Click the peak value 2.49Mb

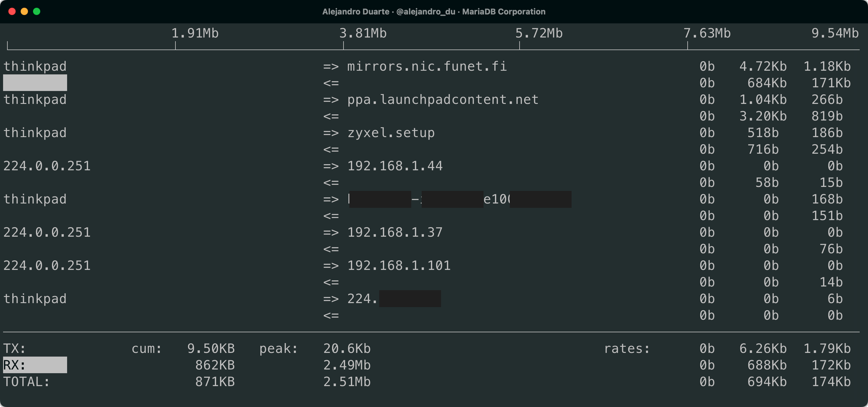pyautogui.click(x=347, y=365)
